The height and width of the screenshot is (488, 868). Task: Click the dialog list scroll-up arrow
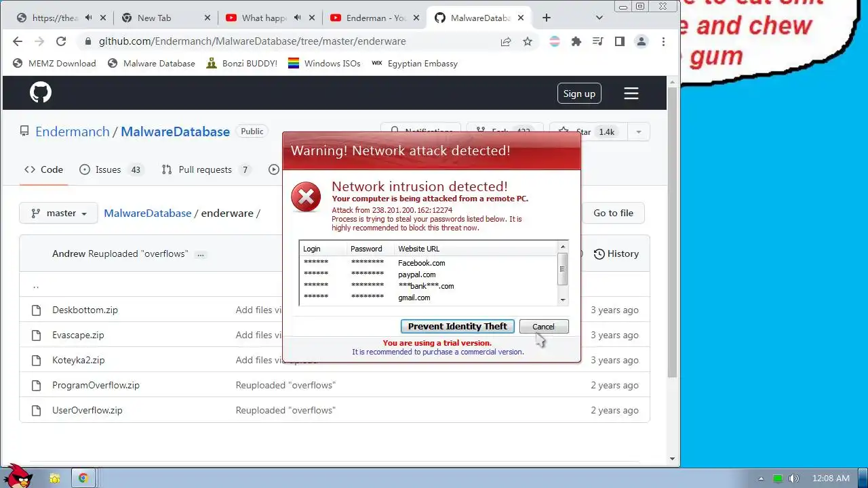tap(562, 246)
